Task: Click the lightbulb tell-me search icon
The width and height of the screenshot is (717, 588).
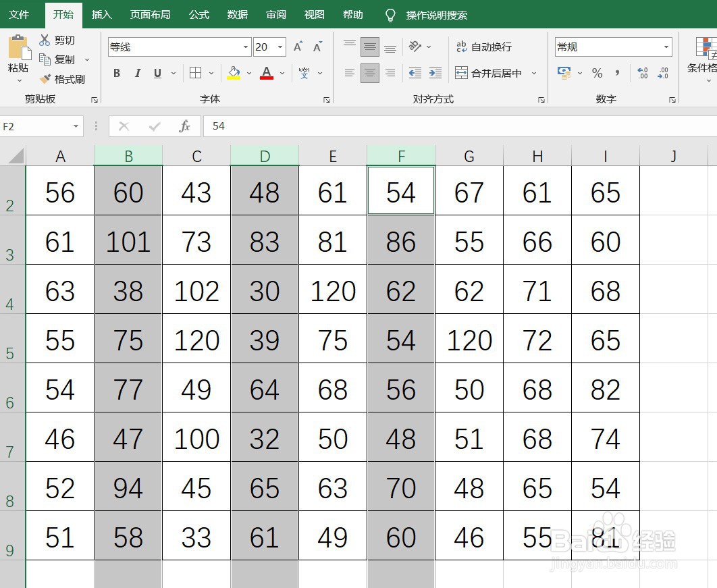Action: tap(390, 15)
